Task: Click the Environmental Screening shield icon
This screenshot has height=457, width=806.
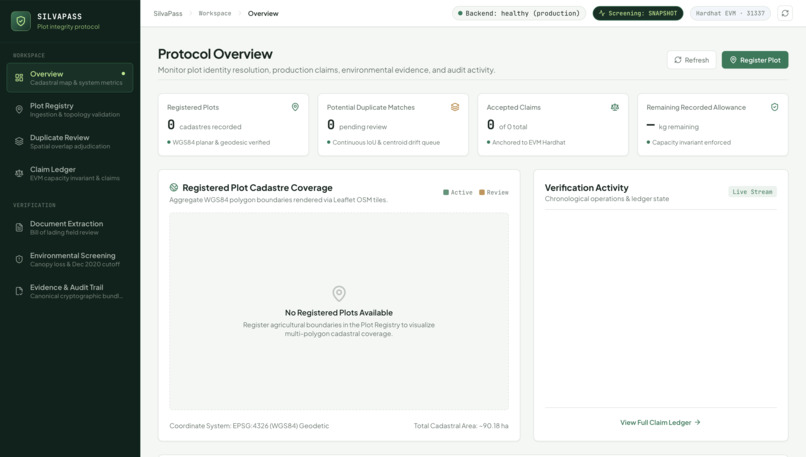Action: click(19, 260)
